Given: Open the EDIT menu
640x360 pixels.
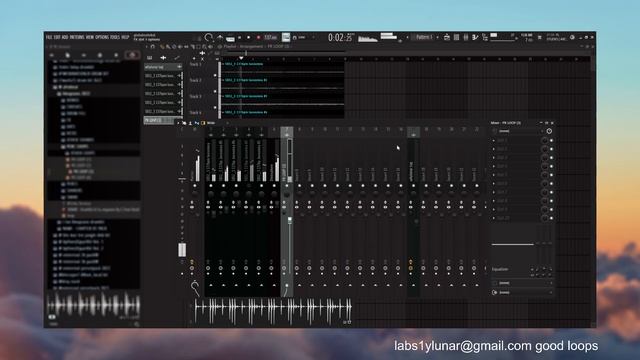Looking at the screenshot, I should pos(58,37).
